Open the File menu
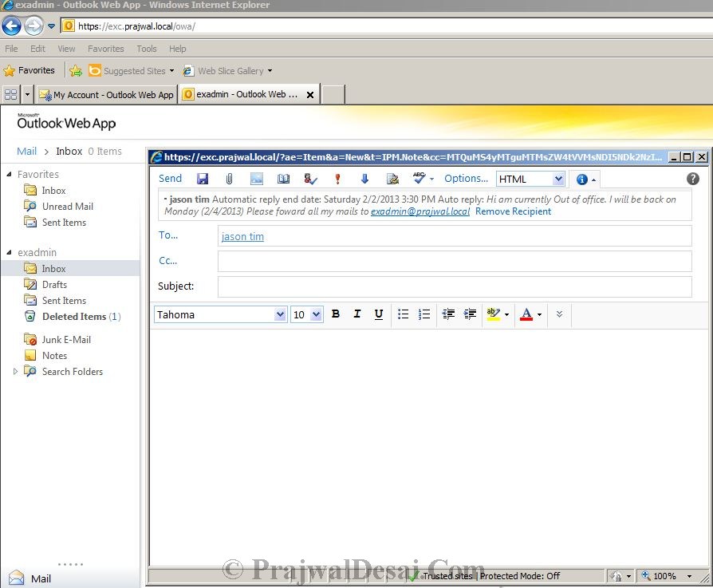713x588 pixels. point(11,49)
